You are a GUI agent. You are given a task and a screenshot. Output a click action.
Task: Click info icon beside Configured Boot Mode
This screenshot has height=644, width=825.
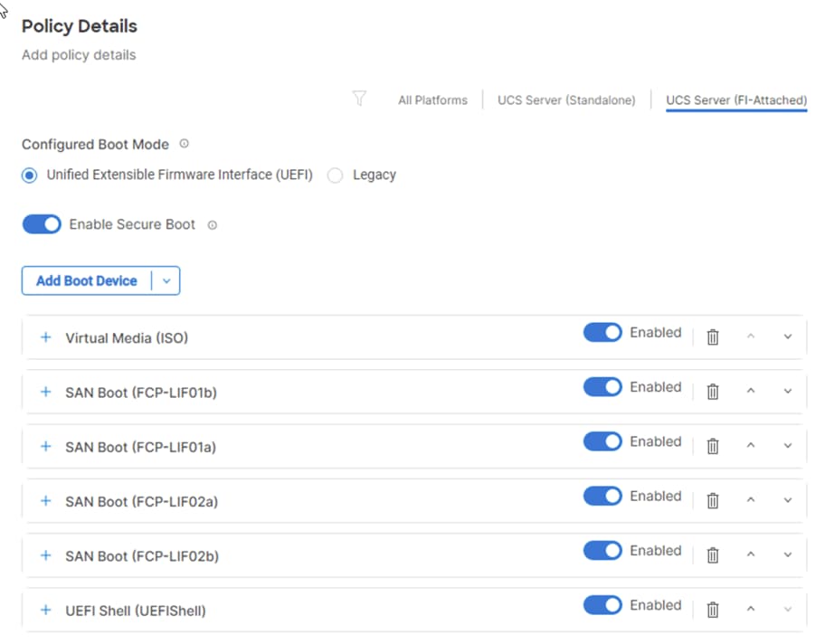(185, 144)
